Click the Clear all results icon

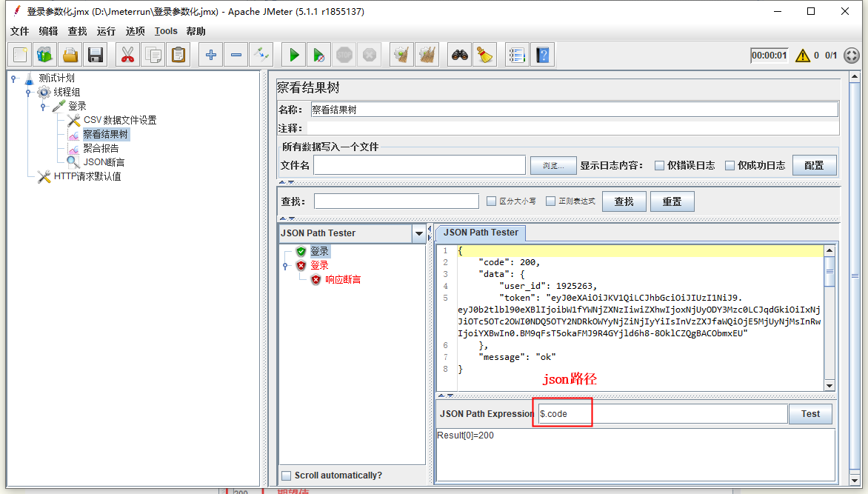[x=427, y=55]
